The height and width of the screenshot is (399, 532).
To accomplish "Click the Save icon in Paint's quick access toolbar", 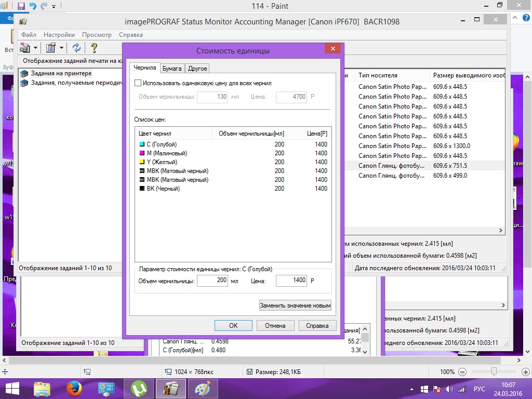I will [21, 6].
